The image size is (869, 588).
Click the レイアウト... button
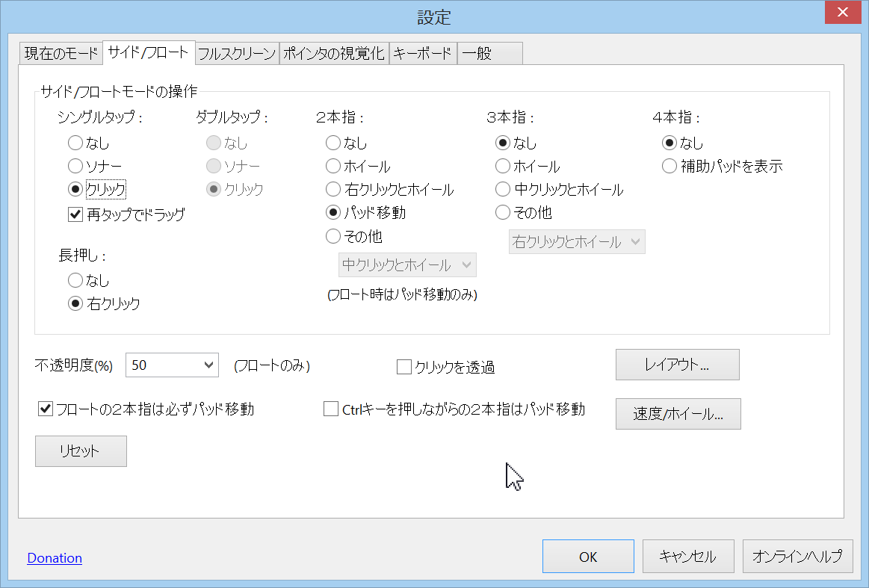(x=677, y=365)
